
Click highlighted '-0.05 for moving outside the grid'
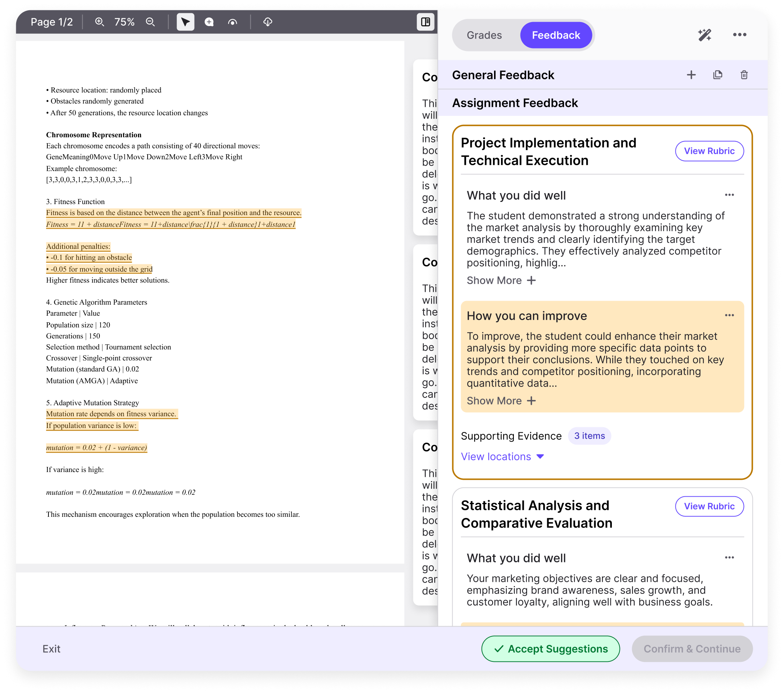click(99, 269)
